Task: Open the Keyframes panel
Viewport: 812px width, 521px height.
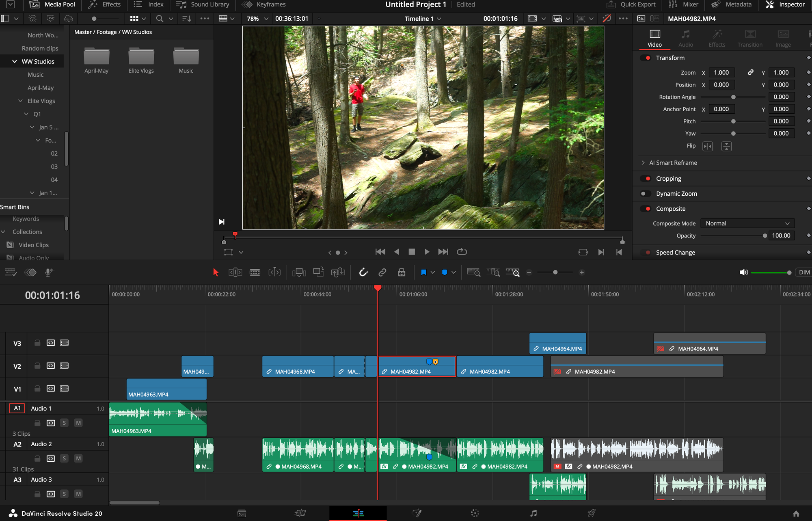Action: (264, 4)
